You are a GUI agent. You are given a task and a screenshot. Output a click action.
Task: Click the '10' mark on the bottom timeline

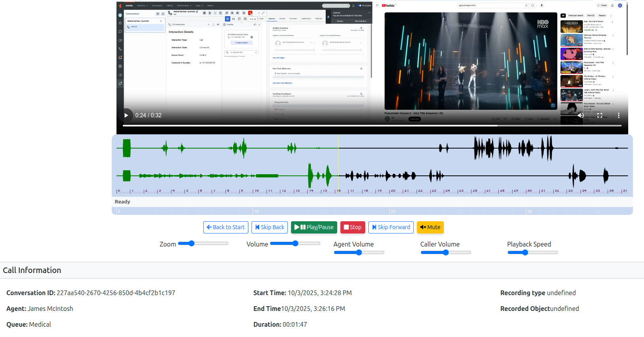[257, 211]
